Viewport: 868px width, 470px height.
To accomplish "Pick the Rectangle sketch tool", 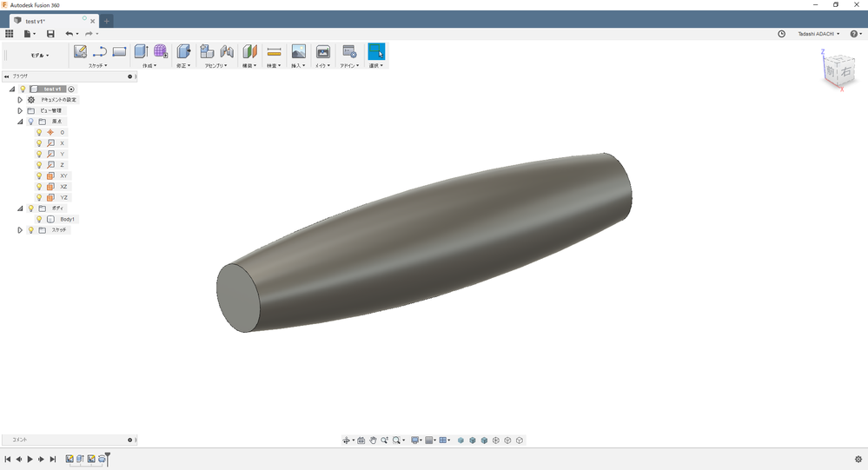I will click(120, 52).
